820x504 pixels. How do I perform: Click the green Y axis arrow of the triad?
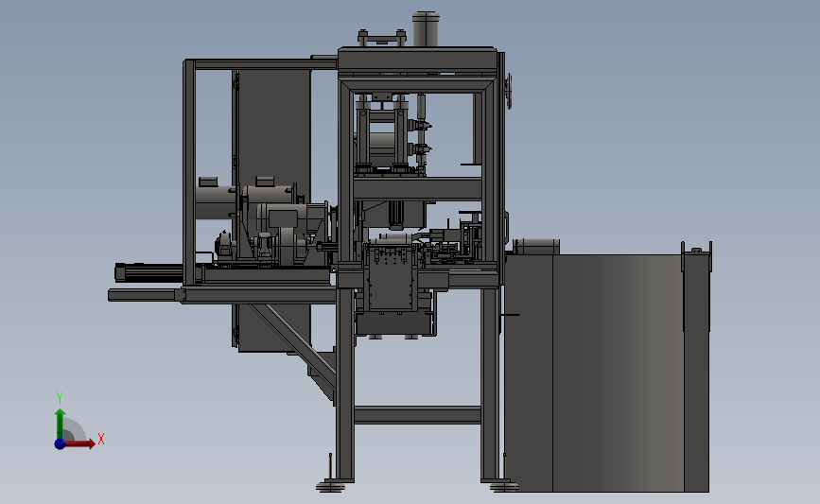[60, 424]
